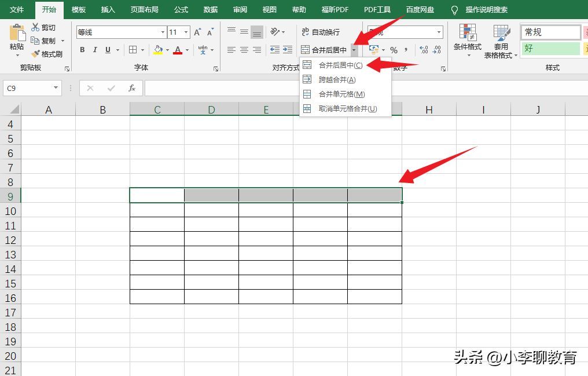Expand the borders dropdown arrow
The image size is (588, 376).
(142, 50)
